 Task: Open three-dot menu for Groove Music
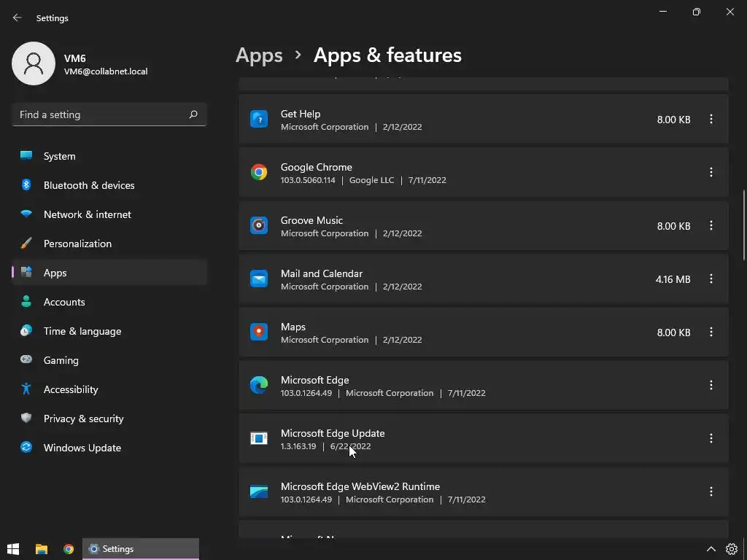point(711,225)
